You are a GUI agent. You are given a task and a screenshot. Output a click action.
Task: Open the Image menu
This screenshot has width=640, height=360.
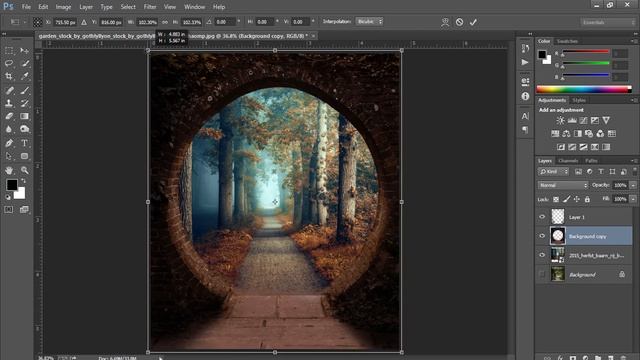tap(63, 7)
